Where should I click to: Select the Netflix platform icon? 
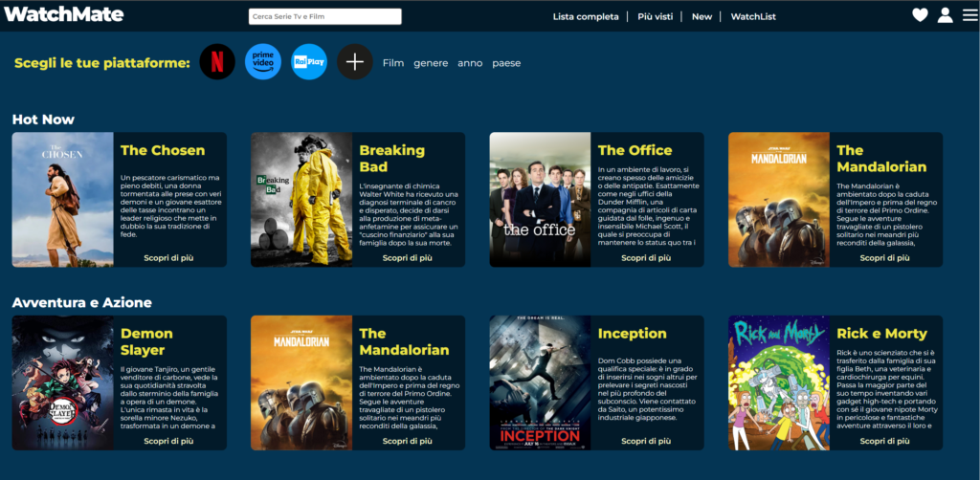click(x=217, y=62)
